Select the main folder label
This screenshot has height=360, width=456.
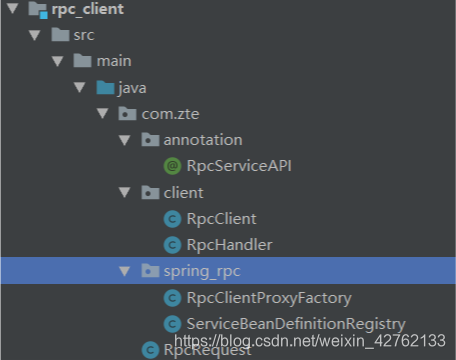pos(114,61)
